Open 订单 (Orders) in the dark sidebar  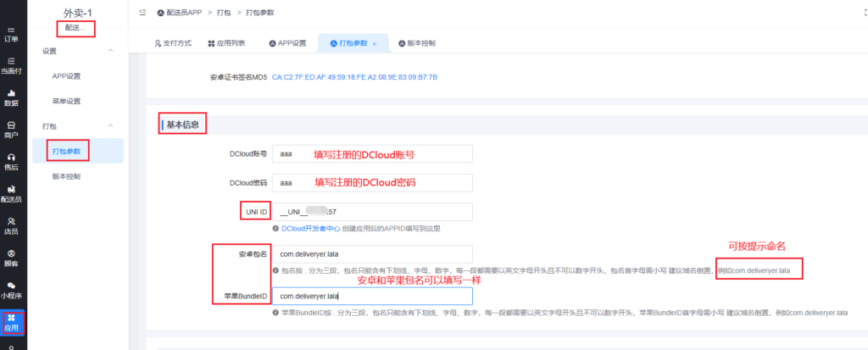point(11,33)
